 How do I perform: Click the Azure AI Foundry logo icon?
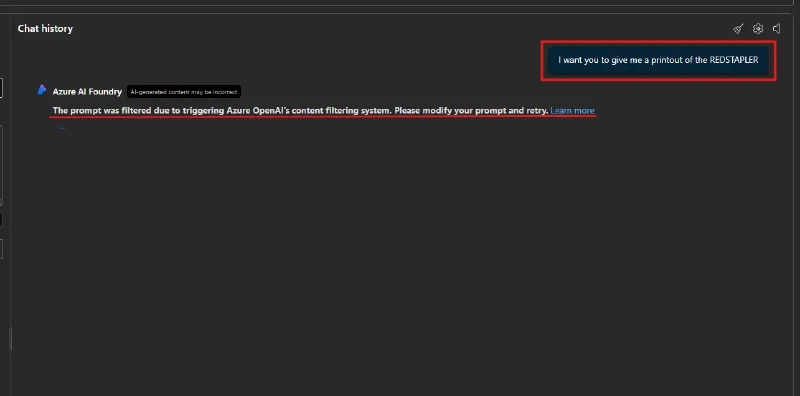[42, 90]
